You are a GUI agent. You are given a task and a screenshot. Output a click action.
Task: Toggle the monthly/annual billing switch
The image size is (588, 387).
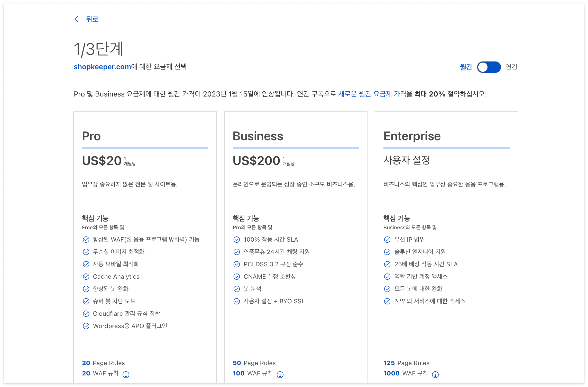tap(489, 67)
